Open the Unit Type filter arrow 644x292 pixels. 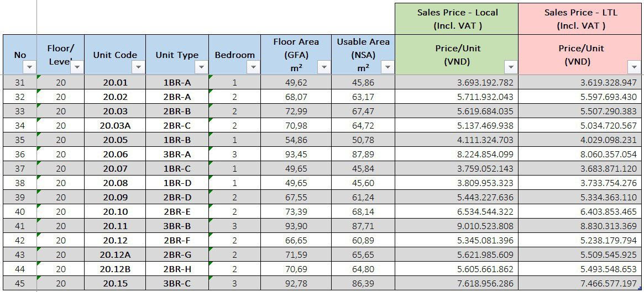point(201,67)
